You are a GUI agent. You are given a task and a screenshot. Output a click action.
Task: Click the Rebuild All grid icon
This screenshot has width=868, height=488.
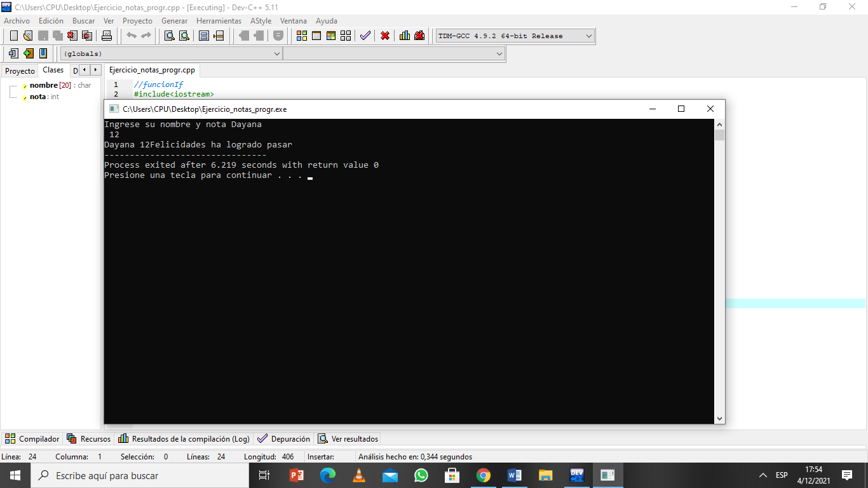(x=346, y=36)
